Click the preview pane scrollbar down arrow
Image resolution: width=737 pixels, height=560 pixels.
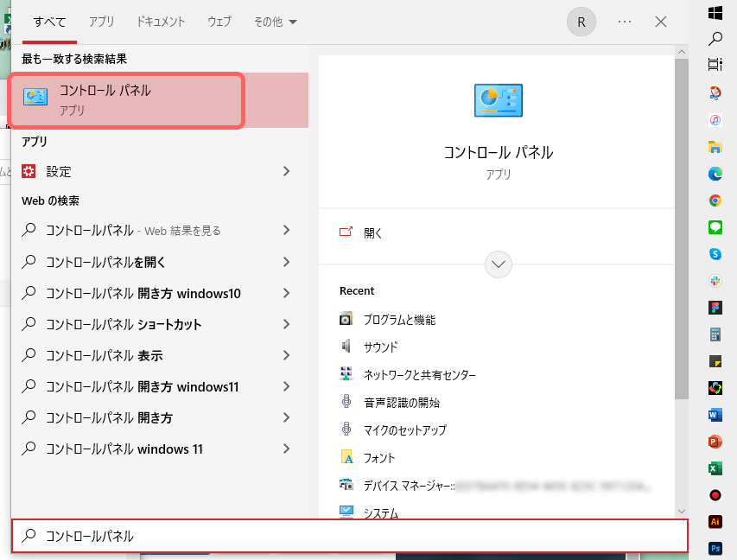tap(682, 512)
